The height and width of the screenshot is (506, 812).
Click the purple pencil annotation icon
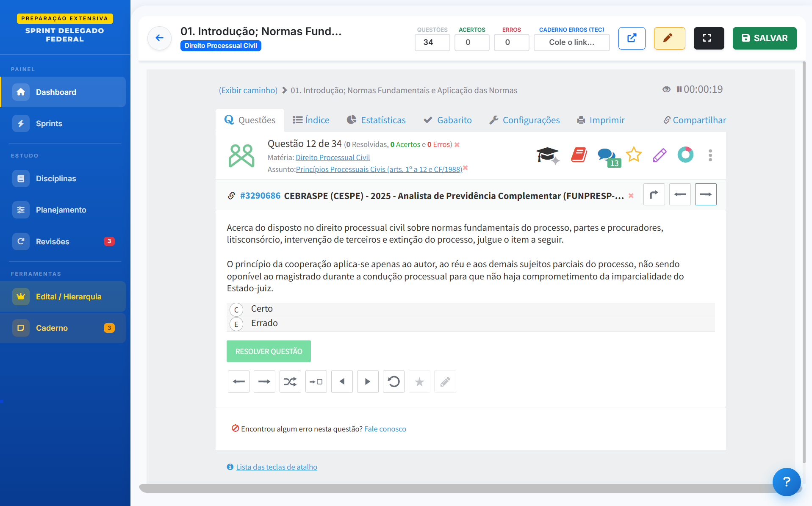click(660, 155)
